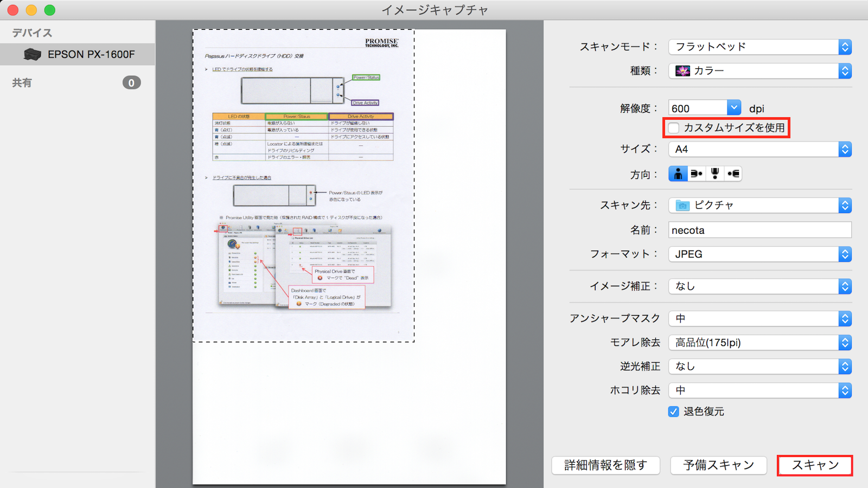Choose the orientation icon with head pointing right
This screenshot has height=488, width=868.
697,174
